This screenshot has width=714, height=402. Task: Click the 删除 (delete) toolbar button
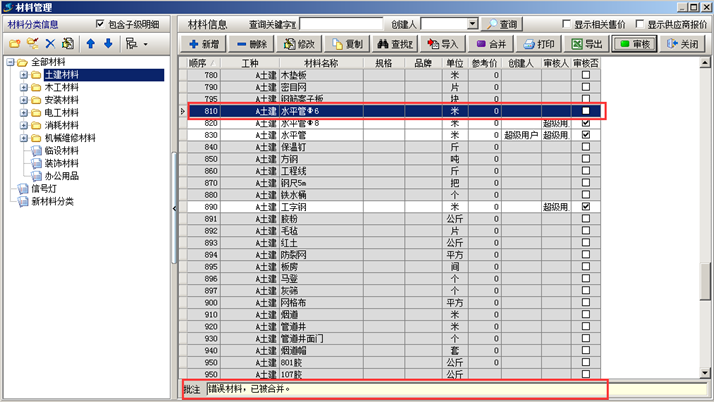click(x=252, y=45)
